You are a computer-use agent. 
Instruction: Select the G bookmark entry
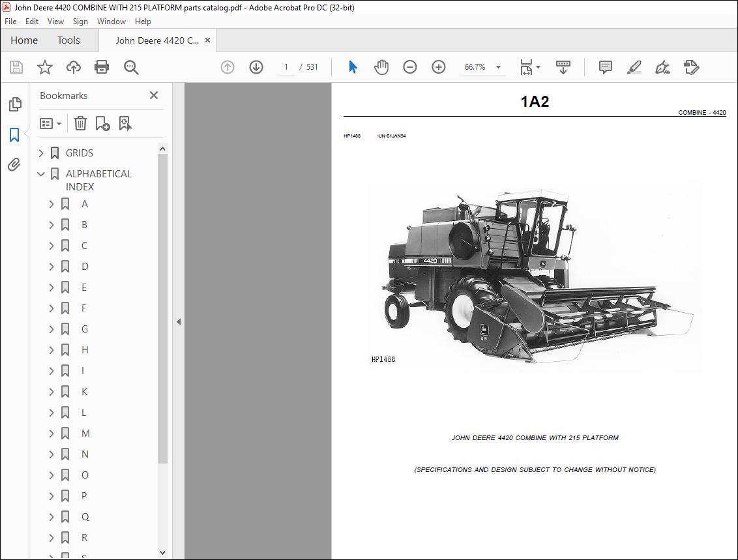pos(85,329)
